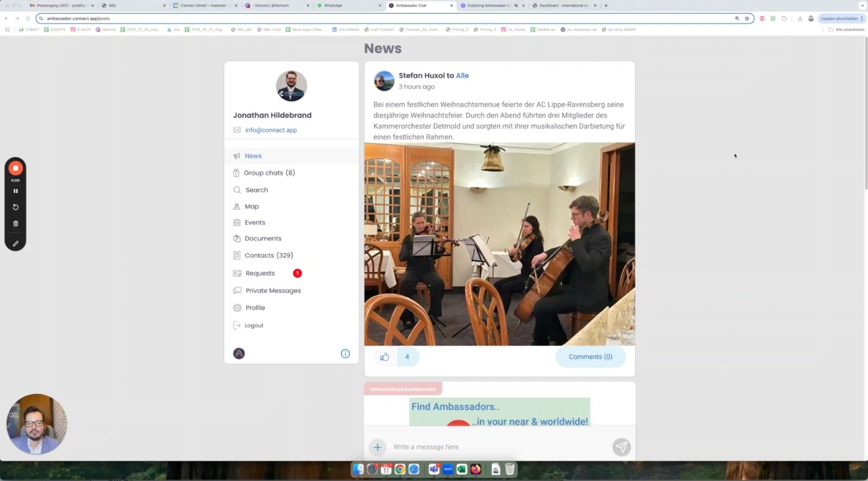Stop the screen recording with red button
Viewport: 868px width, 481px height.
click(16, 169)
